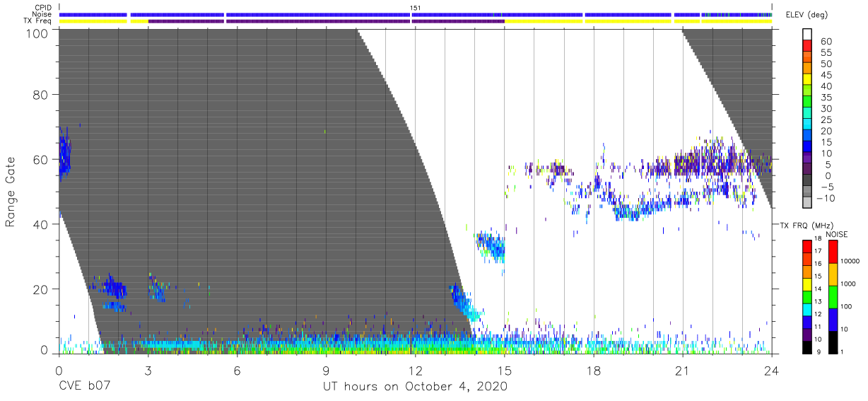This screenshot has width=868, height=401.
Task: Click the TX Freq row label
Action: click(x=38, y=21)
